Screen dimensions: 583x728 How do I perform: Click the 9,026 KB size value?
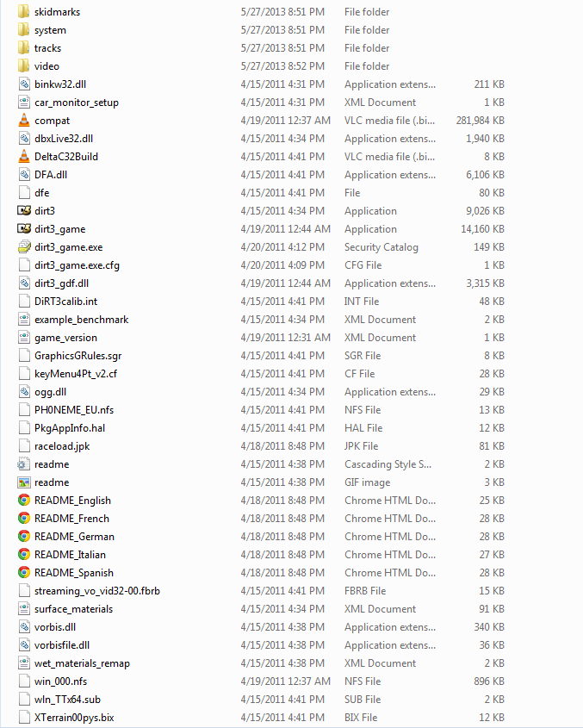click(485, 211)
